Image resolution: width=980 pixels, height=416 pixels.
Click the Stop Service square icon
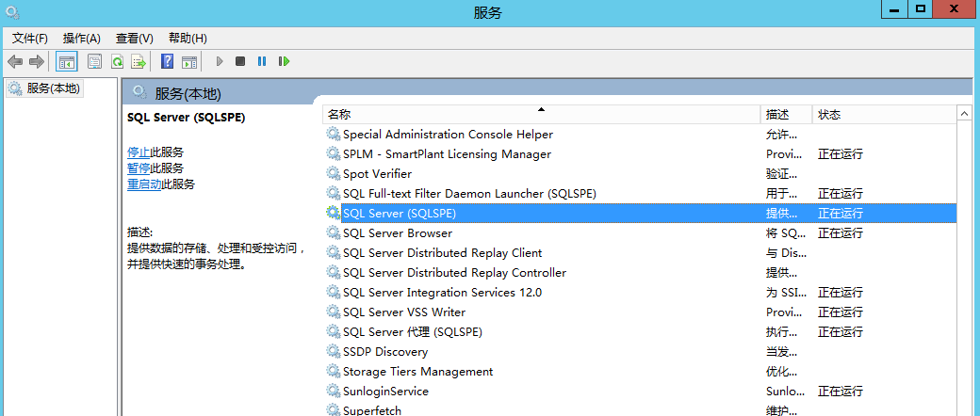click(x=240, y=61)
